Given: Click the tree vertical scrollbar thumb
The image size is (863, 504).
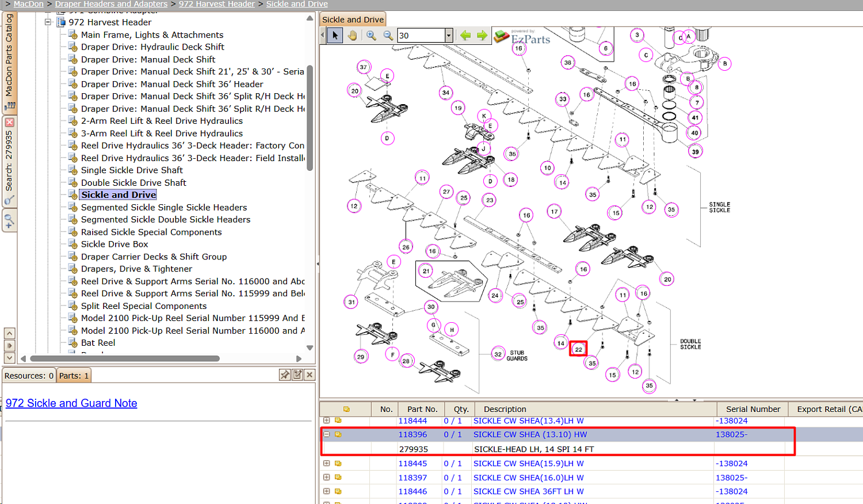Looking at the screenshot, I should tap(310, 118).
